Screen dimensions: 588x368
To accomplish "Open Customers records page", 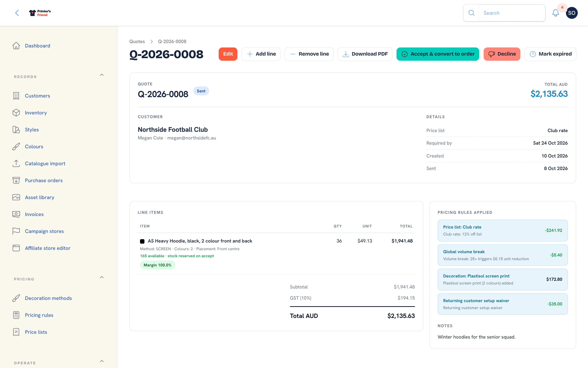I will (x=37, y=96).
